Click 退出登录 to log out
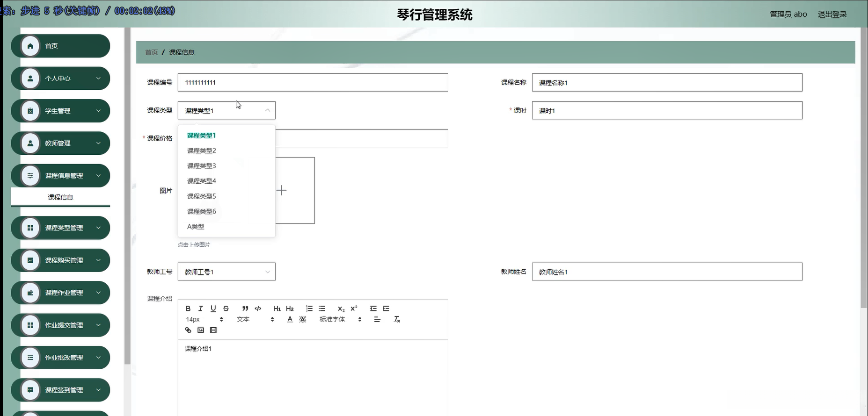Viewport: 868px width, 416px height. (832, 14)
